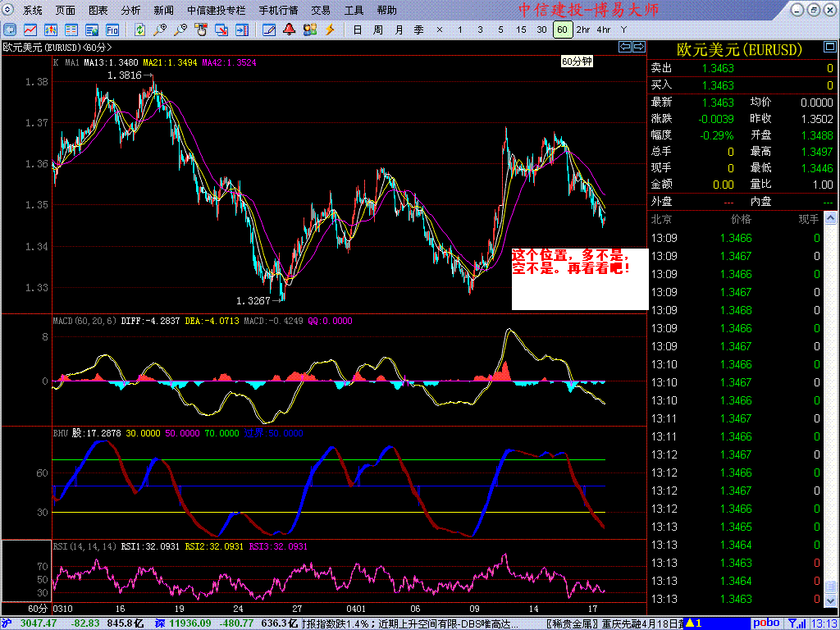The width and height of the screenshot is (840, 630).
Task: Go to previous chart with left arrow
Action: [625, 47]
